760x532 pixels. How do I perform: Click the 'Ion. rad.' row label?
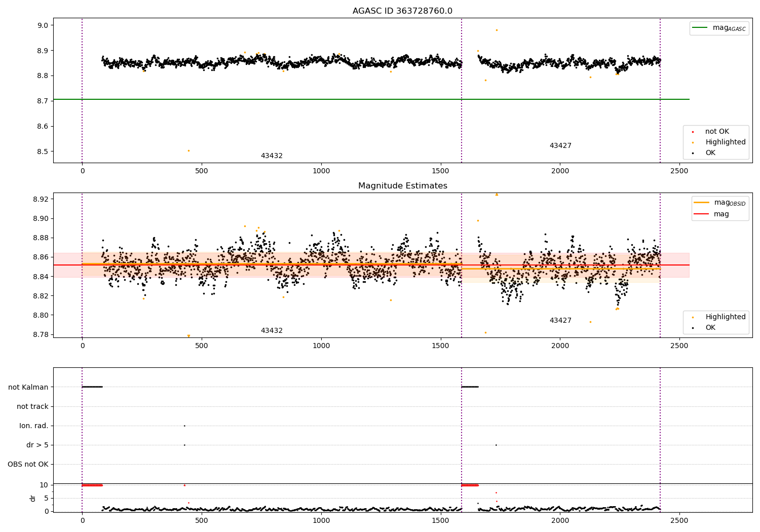(x=34, y=426)
